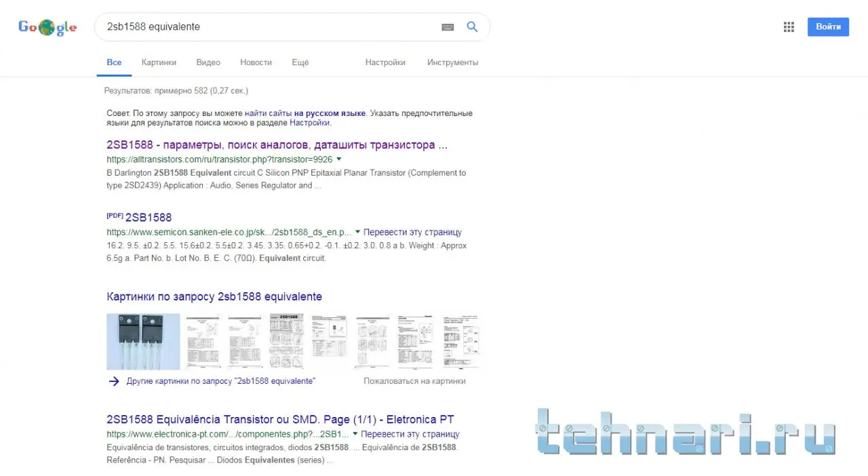The image size is (868, 476).
Task: Open Картинки по запросу 2sb1588 equivalente heading
Action: point(214,297)
